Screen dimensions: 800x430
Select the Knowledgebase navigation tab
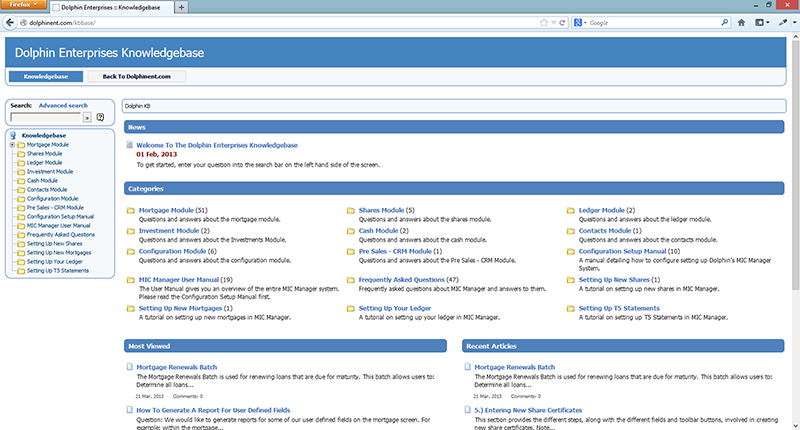click(46, 77)
